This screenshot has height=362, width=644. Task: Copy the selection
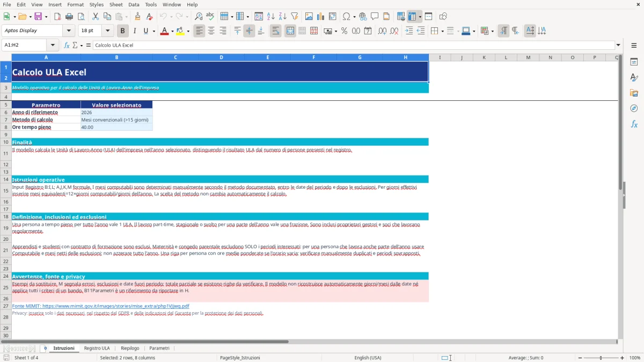click(107, 17)
